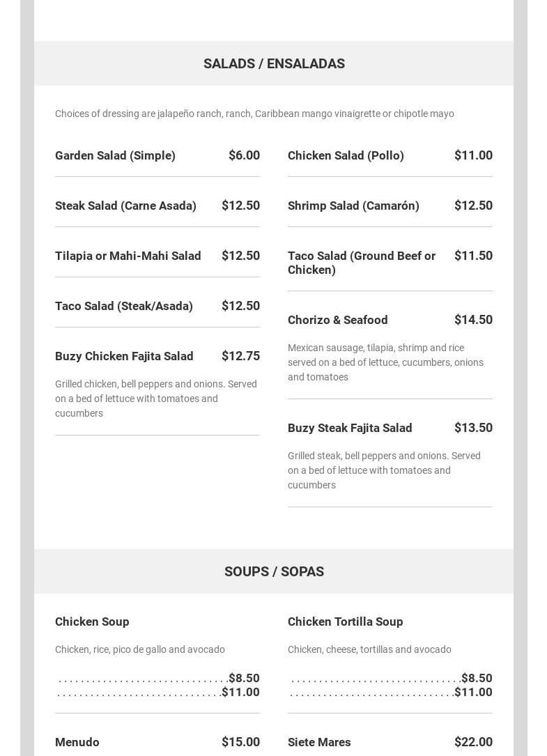Click the Shrimp Salad (Camarón) title

tap(353, 206)
